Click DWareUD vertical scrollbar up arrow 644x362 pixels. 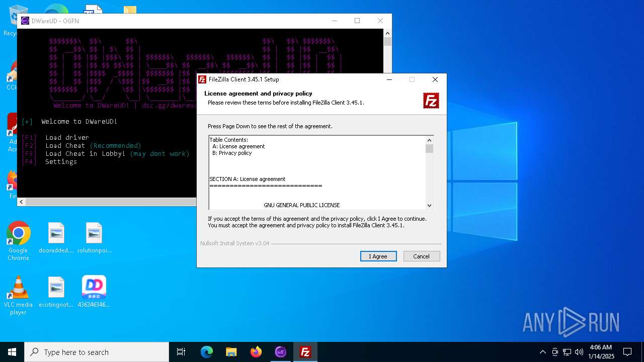pos(387,33)
